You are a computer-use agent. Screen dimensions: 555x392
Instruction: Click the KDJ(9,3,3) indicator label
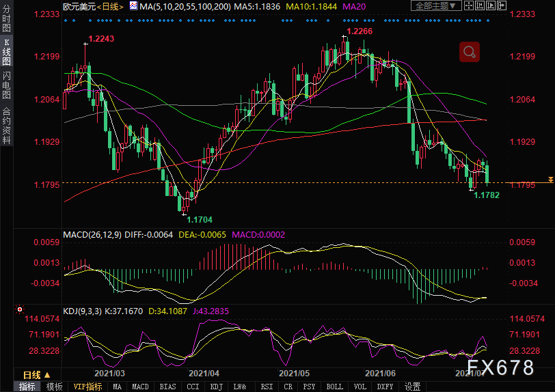pos(82,311)
